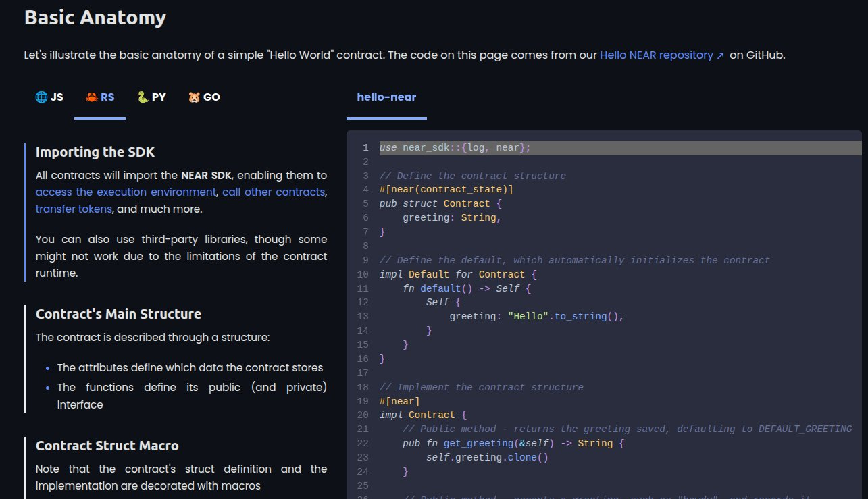This screenshot has width=868, height=499.
Task: Follow 'access the execution environment' link
Action: click(x=126, y=192)
